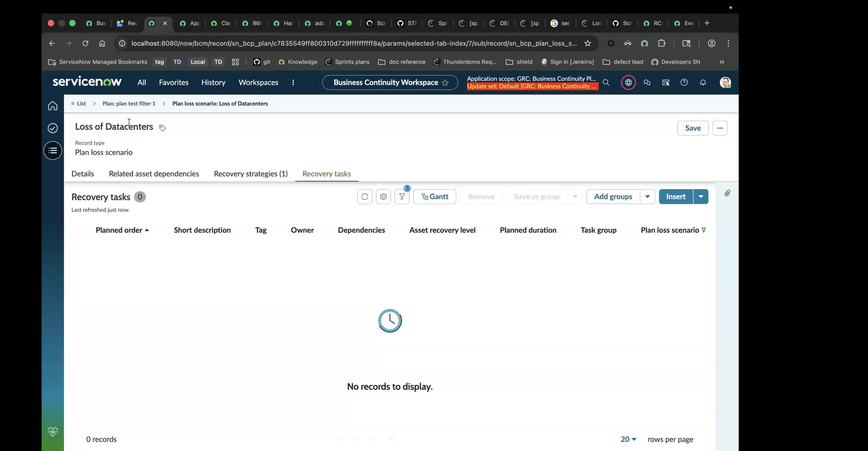
Task: Click the Asset recovery level column header
Action: [x=442, y=230]
